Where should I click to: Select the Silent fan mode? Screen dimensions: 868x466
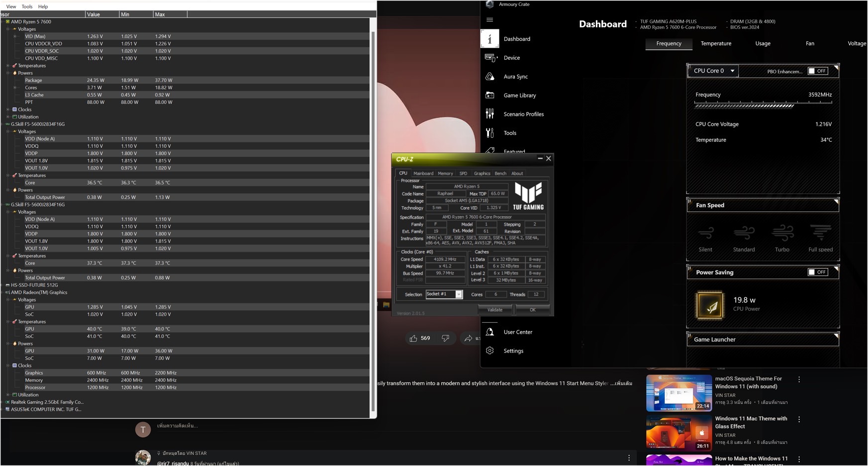[705, 239]
